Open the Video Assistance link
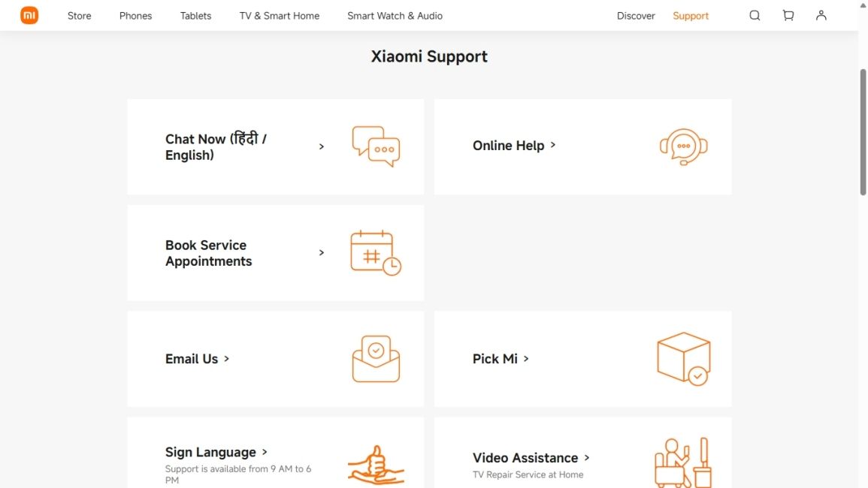This screenshot has width=868, height=488. pos(525,457)
